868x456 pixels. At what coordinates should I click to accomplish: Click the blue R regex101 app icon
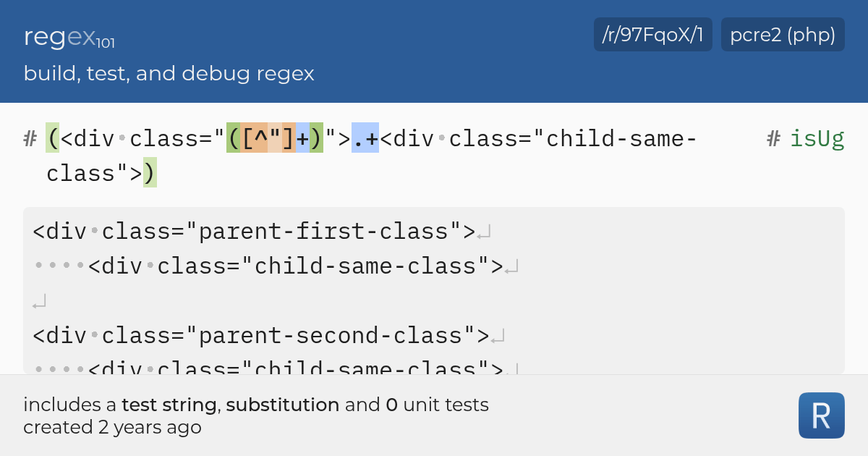(821, 415)
